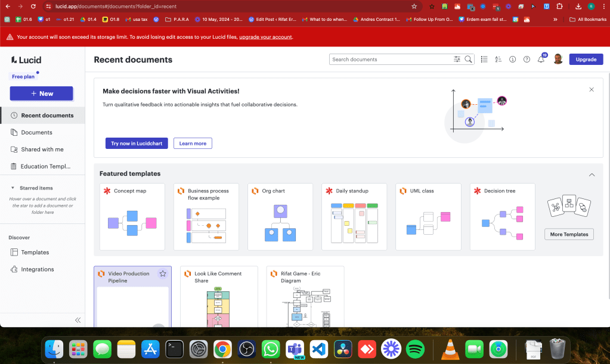Open Terminal in the Dock
This screenshot has height=364, width=610.
[x=174, y=349]
